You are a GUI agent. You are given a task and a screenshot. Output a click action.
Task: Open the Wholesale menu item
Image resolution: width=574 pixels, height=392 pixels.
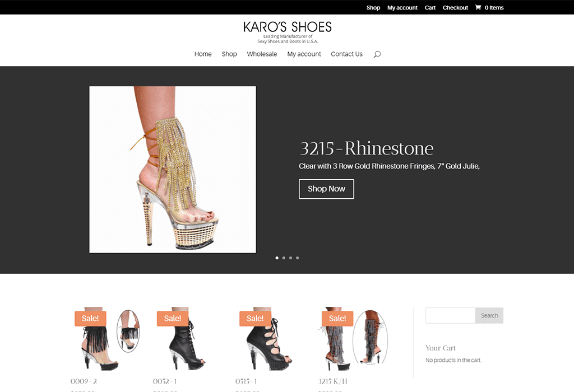point(262,54)
